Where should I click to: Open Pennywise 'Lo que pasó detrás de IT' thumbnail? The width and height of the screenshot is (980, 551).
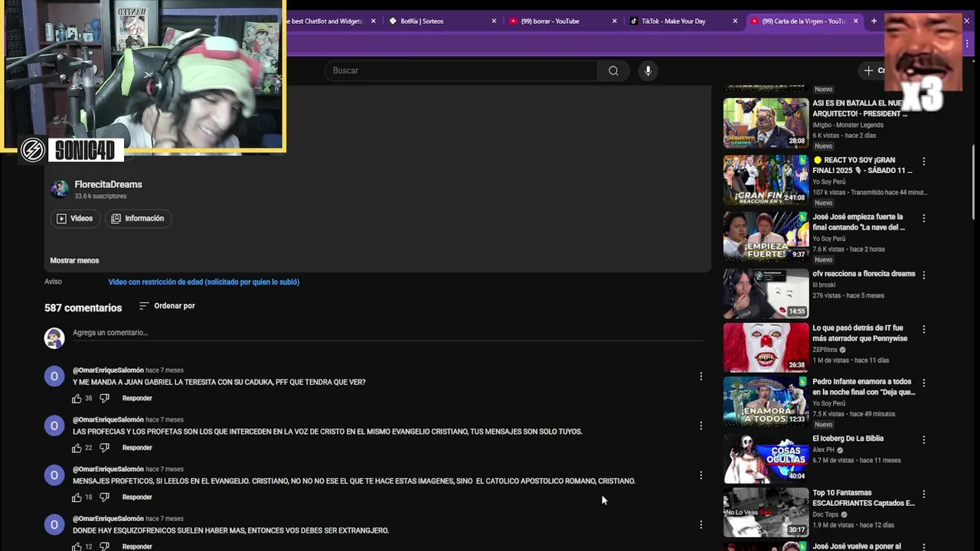point(766,347)
